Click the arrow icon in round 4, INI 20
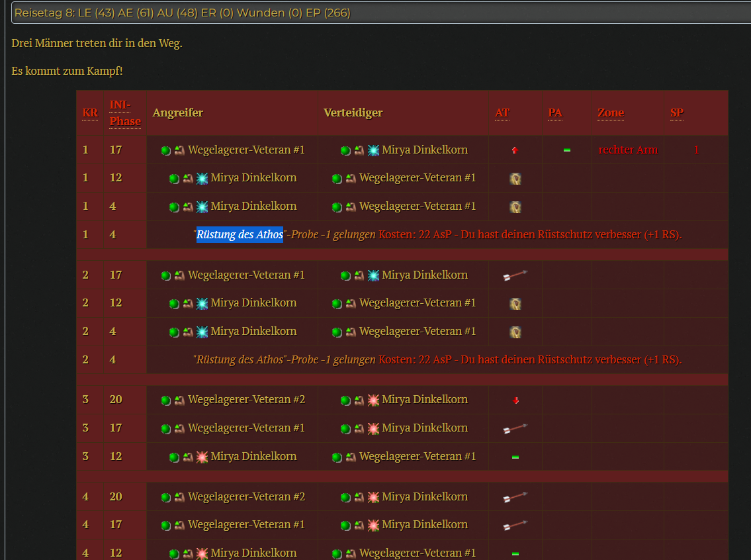Image resolution: width=751 pixels, height=560 pixels. [x=515, y=497]
